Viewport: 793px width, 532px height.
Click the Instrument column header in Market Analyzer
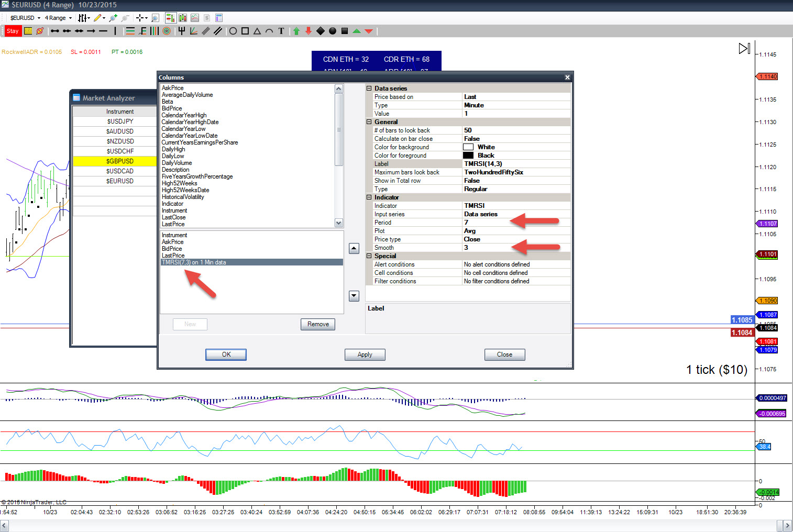click(x=114, y=112)
